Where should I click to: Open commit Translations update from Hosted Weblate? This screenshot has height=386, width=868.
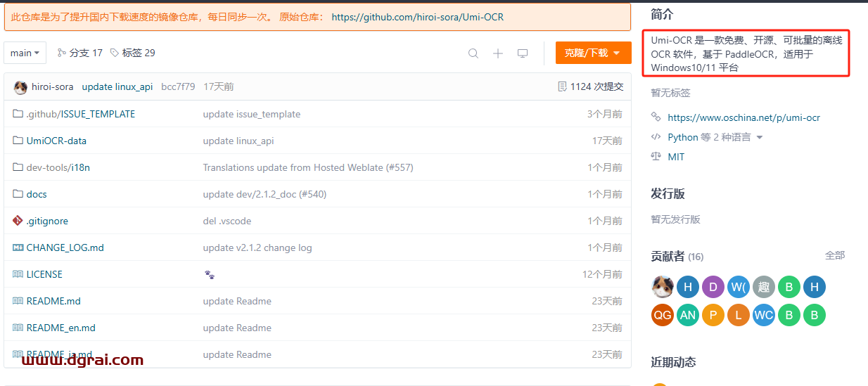(x=308, y=167)
